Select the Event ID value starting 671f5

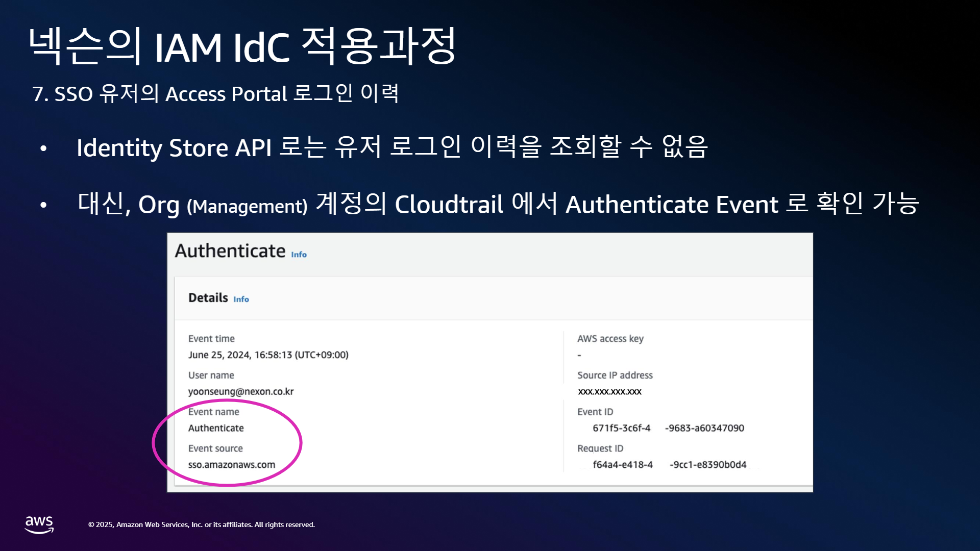[668, 428]
